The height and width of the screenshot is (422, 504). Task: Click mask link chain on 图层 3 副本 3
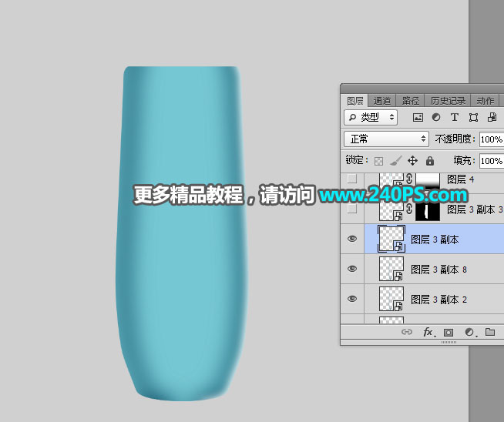point(409,209)
